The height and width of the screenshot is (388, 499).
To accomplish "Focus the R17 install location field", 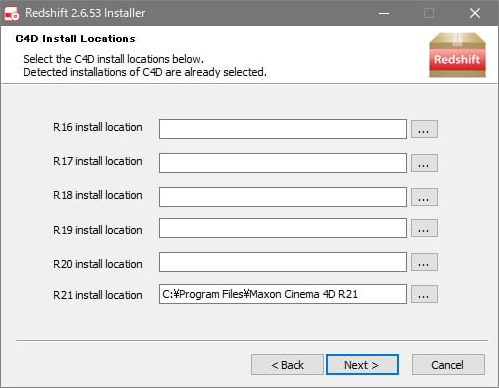I will click(283, 163).
